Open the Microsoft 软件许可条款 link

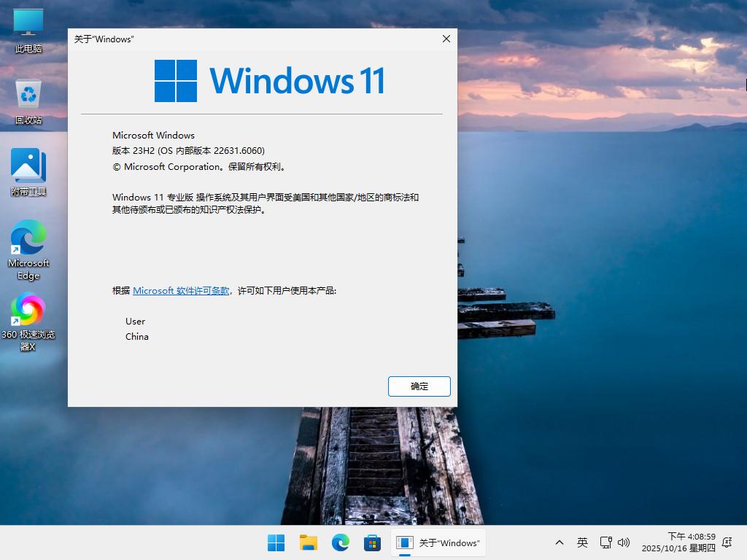click(181, 290)
